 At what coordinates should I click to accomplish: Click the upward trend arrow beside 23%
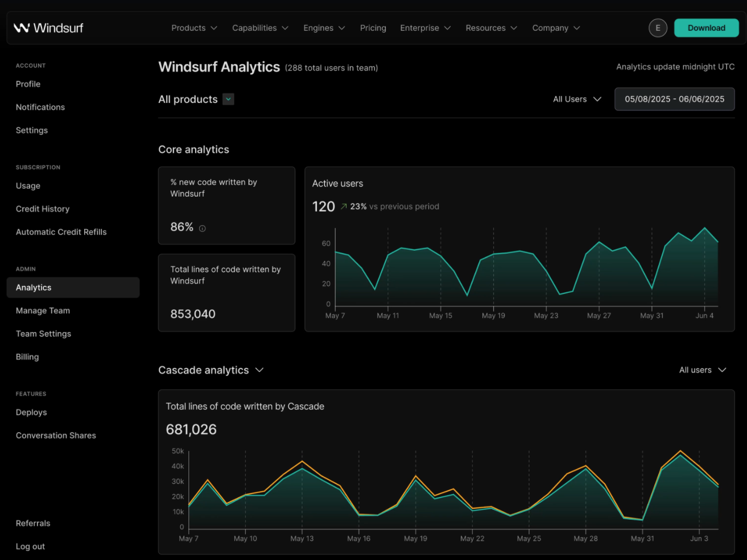(x=344, y=206)
